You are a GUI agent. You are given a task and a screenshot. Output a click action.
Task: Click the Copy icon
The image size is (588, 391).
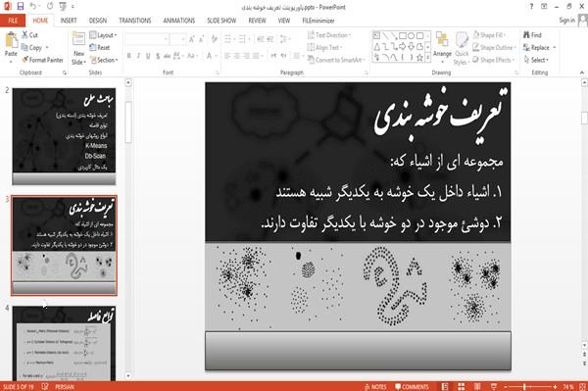point(24,47)
